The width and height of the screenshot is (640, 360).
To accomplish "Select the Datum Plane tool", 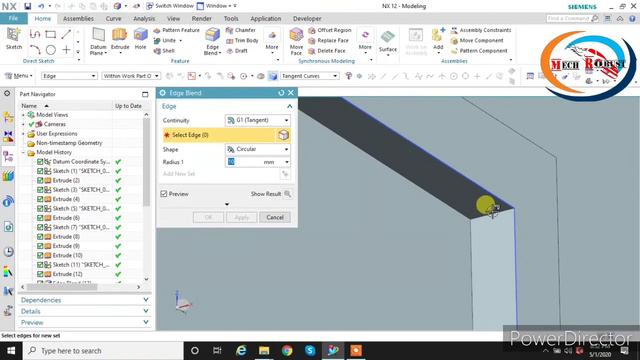I will tap(98, 41).
